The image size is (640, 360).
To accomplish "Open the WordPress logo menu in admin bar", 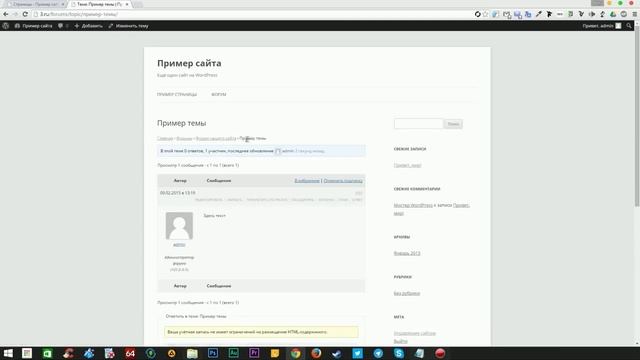I will click(6, 26).
